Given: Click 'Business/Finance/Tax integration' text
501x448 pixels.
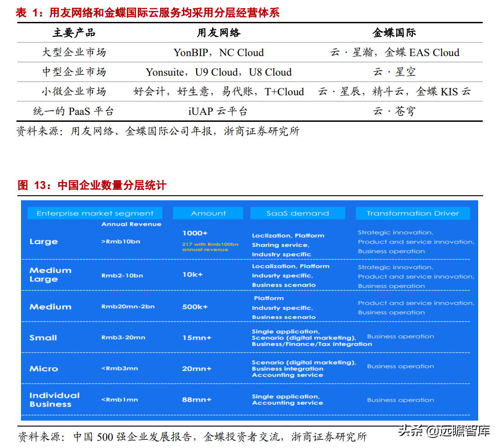Looking at the screenshot, I should click(312, 344).
